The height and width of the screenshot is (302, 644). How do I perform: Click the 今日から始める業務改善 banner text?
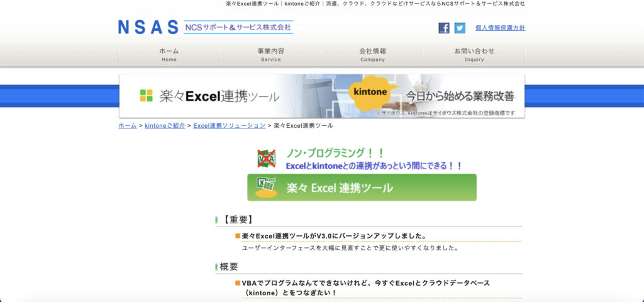pyautogui.click(x=460, y=96)
